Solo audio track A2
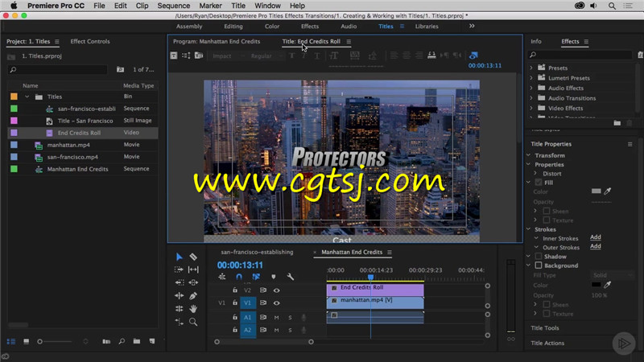Screen dimensions: 644x362 (290, 330)
